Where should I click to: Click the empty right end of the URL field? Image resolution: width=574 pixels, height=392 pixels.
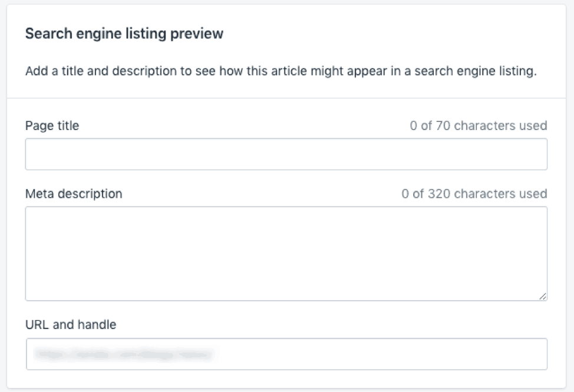click(x=501, y=354)
